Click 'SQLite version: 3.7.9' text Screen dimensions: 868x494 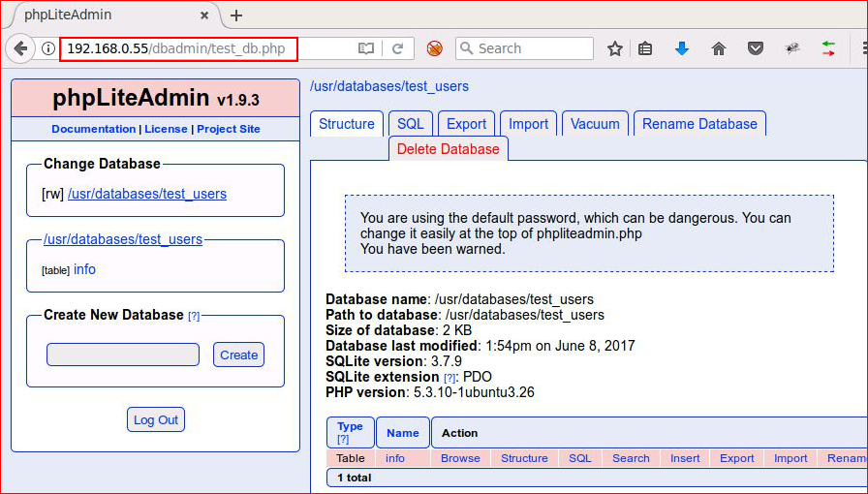[393, 361]
